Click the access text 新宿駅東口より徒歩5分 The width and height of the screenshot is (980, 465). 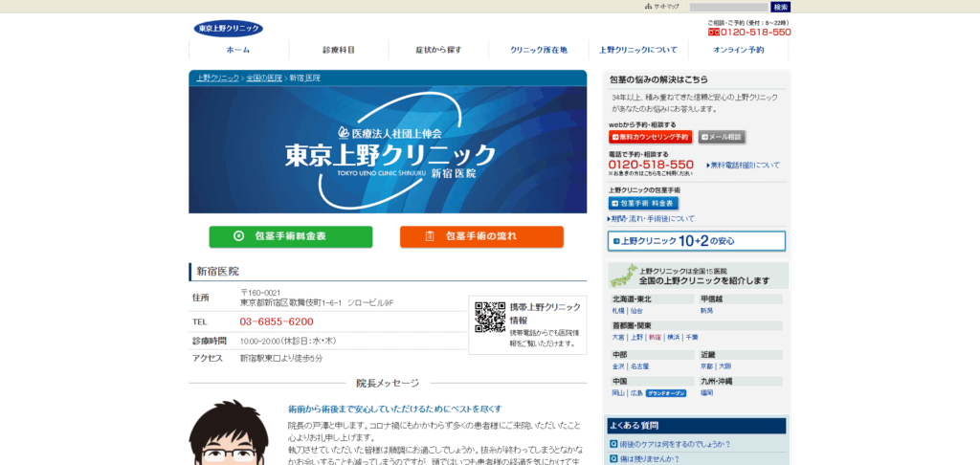281,359
